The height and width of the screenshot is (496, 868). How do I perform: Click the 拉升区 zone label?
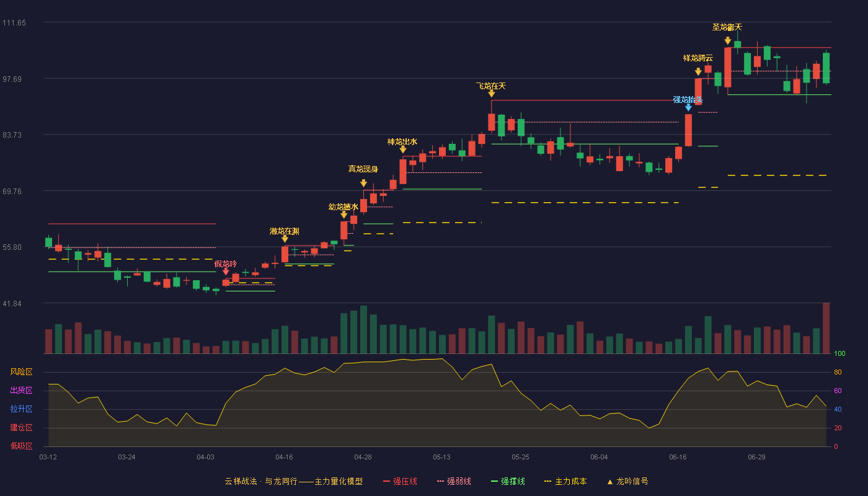[21, 409]
